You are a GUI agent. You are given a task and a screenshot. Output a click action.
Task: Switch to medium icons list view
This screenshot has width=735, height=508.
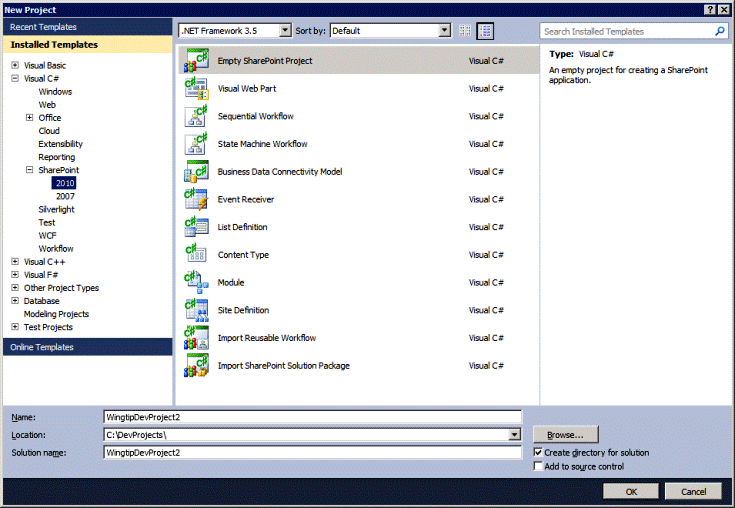coord(485,31)
